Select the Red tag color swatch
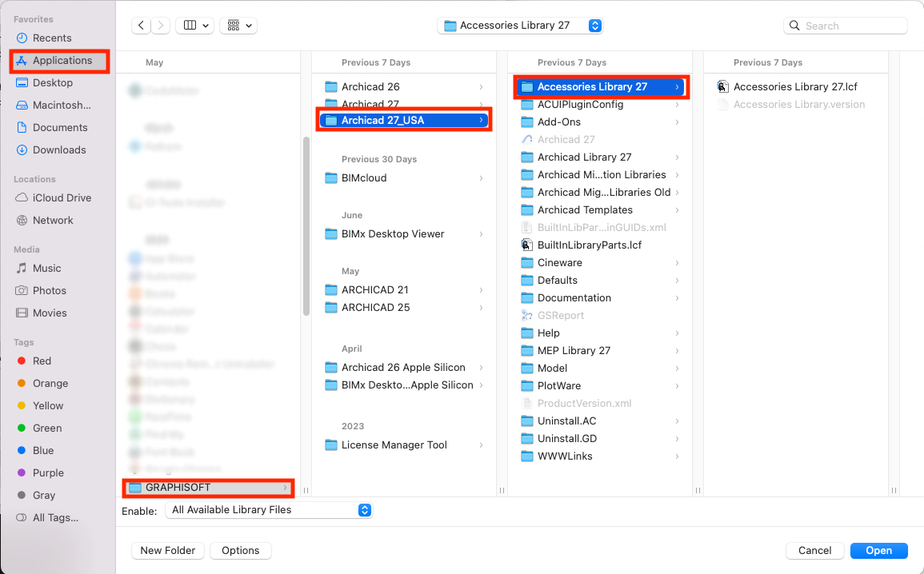This screenshot has height=574, width=924. click(x=19, y=361)
